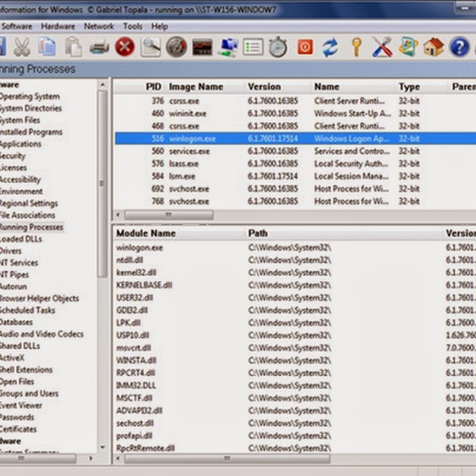This screenshot has width=476, height=476.
Task: Open help with the question mark icon
Action: [x=459, y=46]
